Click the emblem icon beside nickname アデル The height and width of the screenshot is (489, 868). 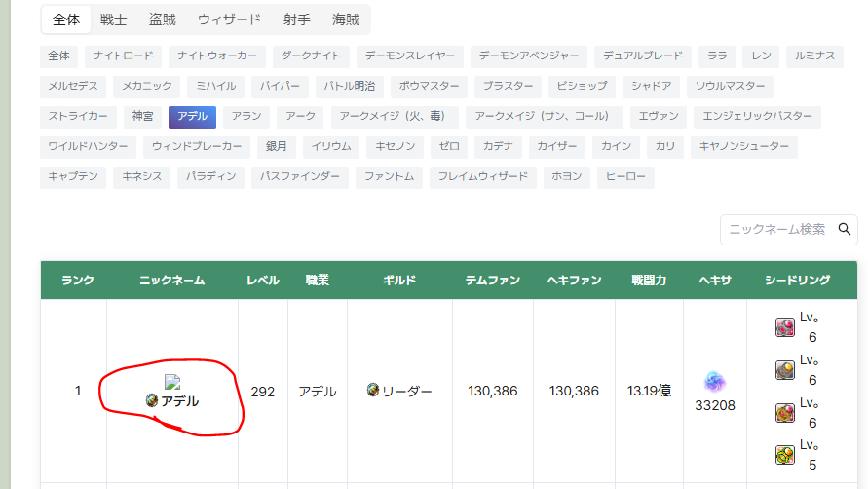pyautogui.click(x=152, y=400)
